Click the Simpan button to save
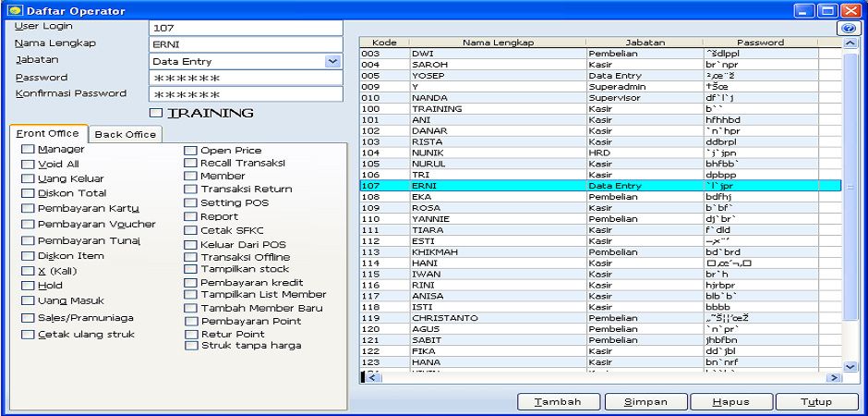The width and height of the screenshot is (868, 416). 645,402
